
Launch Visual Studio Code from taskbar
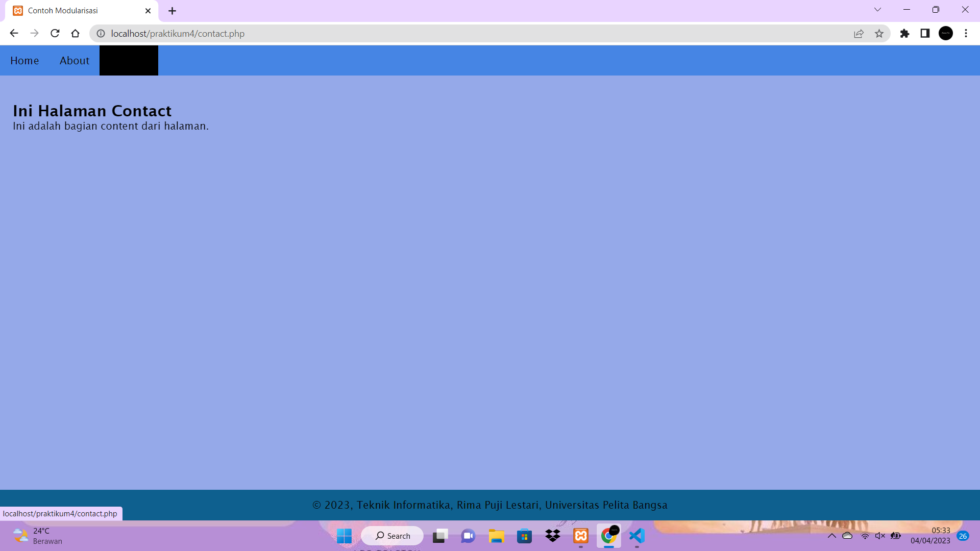coord(637,536)
